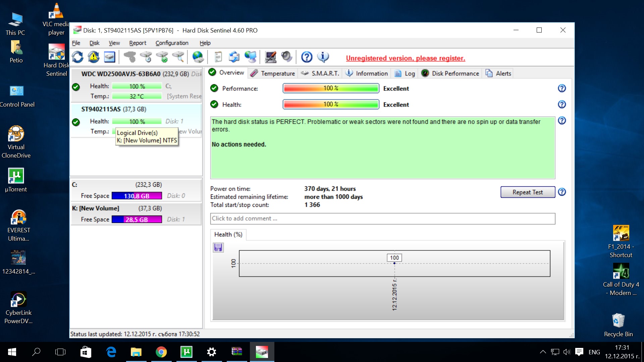
Task: Switch to the S.M.A.R.T. tab
Action: click(x=320, y=73)
